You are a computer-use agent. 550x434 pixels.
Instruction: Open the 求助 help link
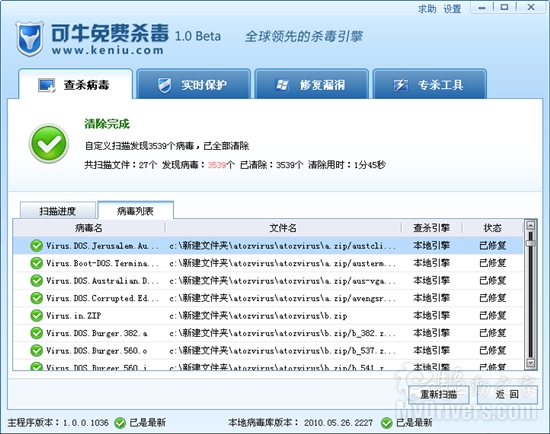coord(427,9)
